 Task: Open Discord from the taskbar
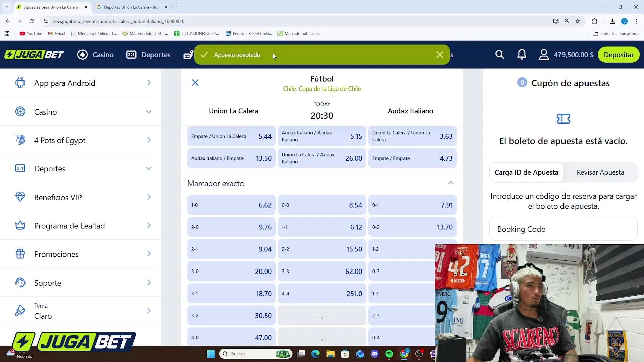tap(374, 354)
